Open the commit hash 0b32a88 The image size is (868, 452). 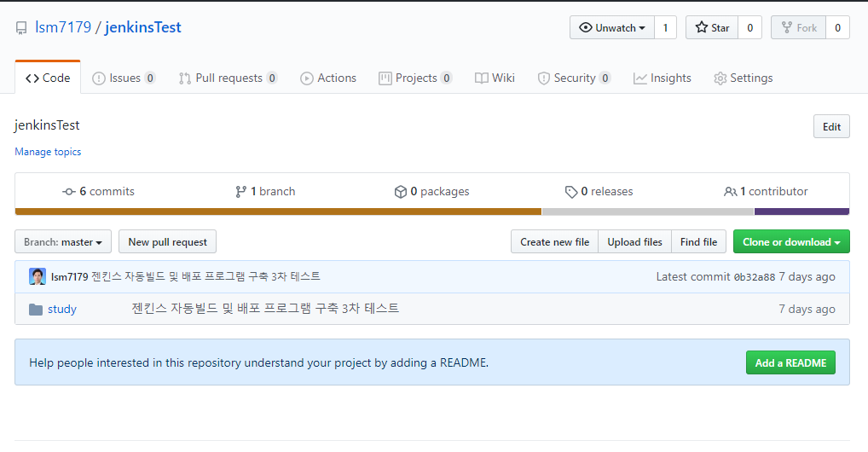tap(755, 277)
